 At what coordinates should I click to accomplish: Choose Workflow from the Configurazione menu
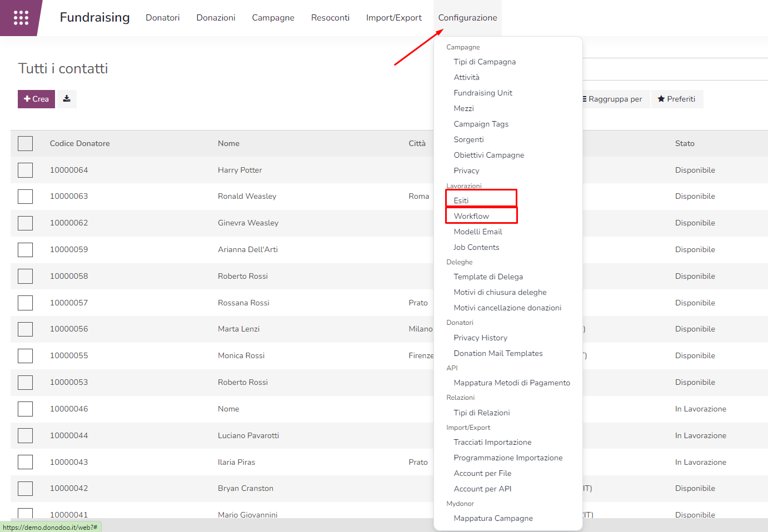471,216
